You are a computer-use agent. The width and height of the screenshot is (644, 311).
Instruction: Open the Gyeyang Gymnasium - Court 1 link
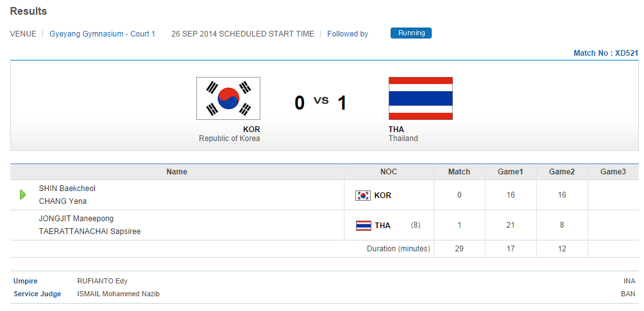[x=103, y=34]
